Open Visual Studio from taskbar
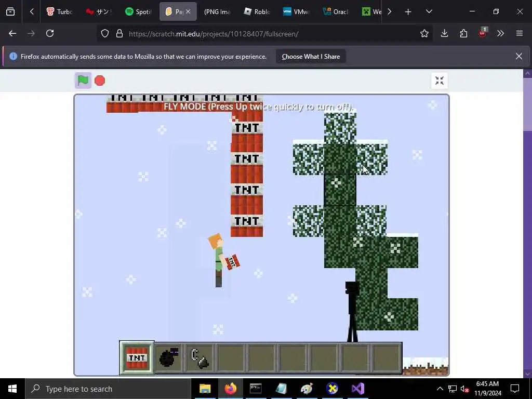Image resolution: width=532 pixels, height=399 pixels. click(x=357, y=389)
